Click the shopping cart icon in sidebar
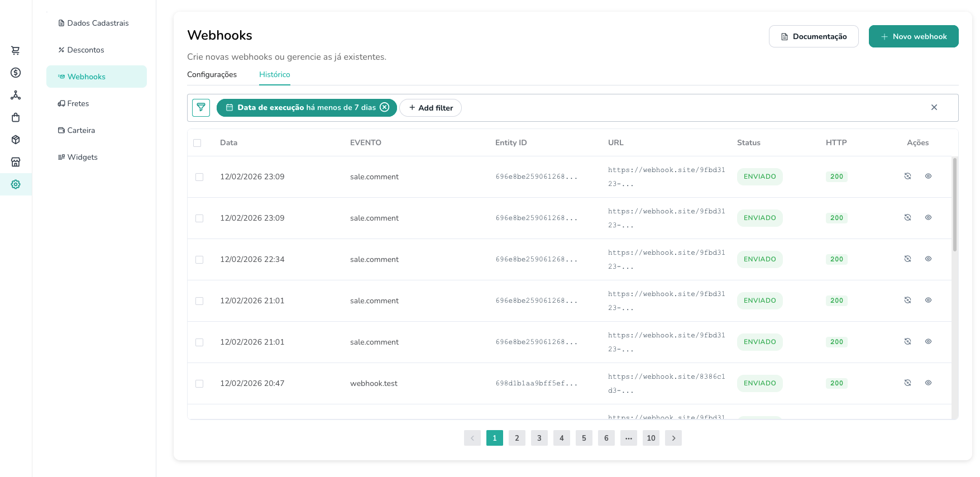This screenshot has height=477, width=980. click(x=16, y=50)
